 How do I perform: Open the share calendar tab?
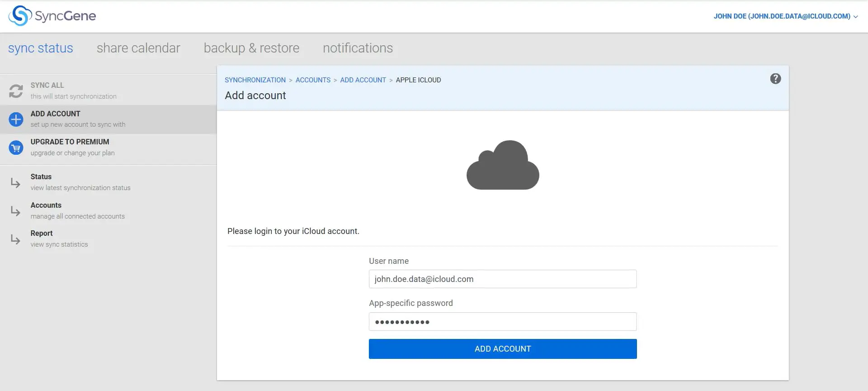coord(138,48)
